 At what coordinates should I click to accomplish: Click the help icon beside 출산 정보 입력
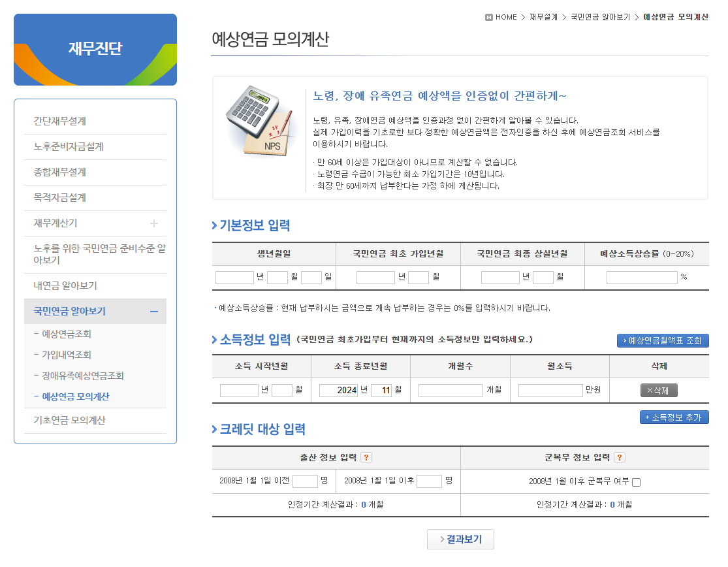click(x=366, y=457)
